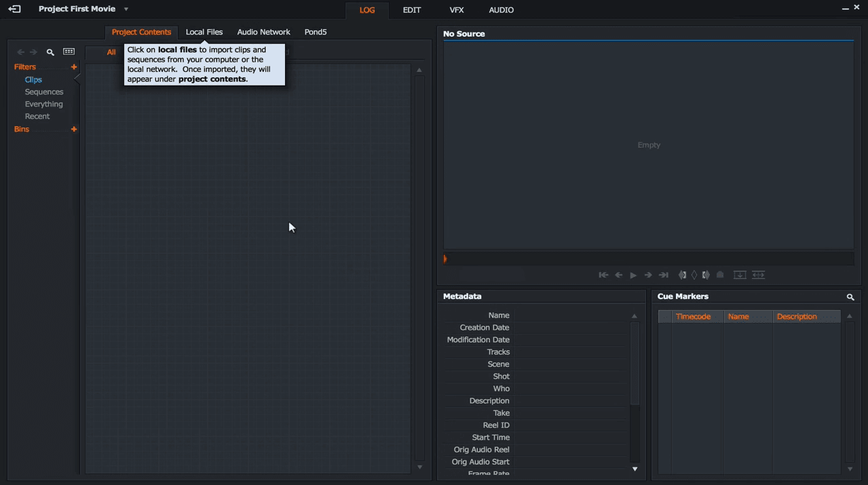Open the Project First Movie dropdown arrow

[126, 9]
